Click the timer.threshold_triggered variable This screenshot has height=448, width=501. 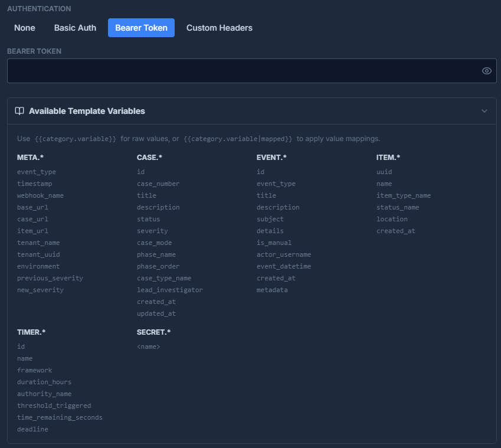click(54, 406)
